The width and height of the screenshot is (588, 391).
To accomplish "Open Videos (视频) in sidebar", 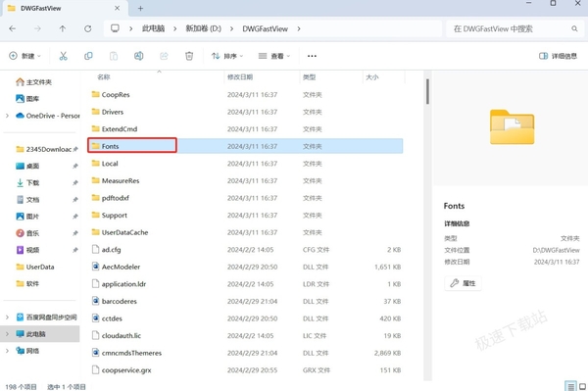I will pyautogui.click(x=27, y=250).
